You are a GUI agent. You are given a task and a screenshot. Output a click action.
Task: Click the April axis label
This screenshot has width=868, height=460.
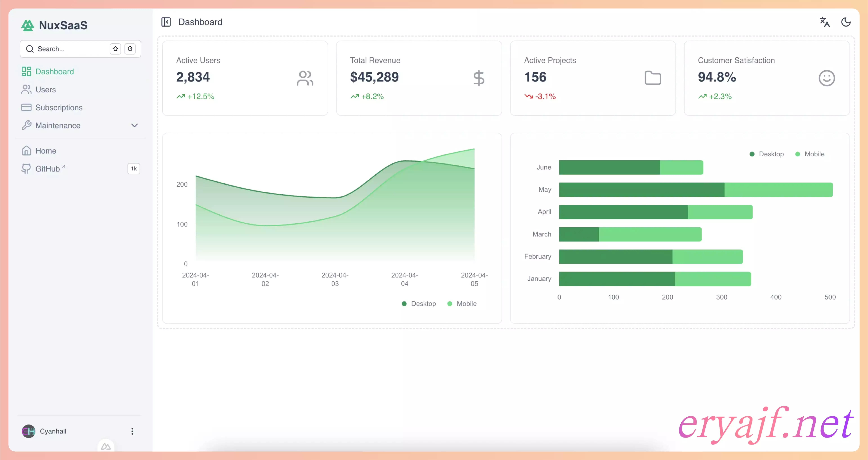(544, 212)
